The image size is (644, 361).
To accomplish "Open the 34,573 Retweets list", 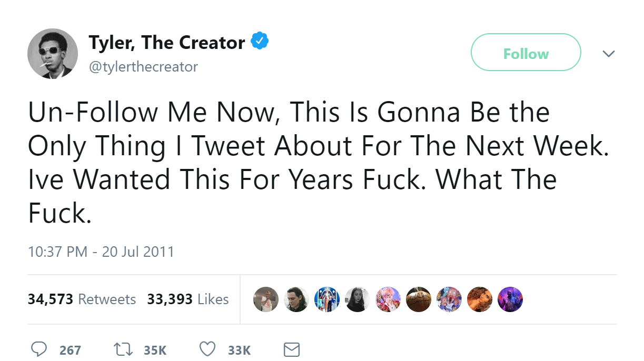I will point(82,299).
